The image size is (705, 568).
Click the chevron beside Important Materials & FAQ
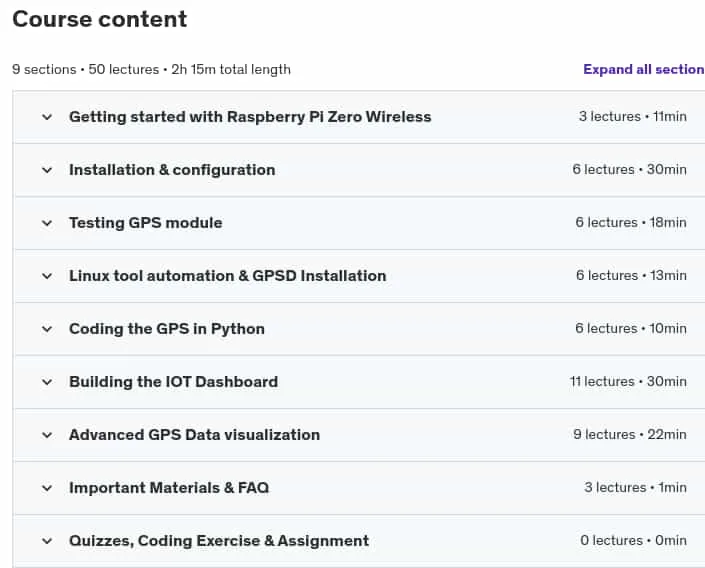pos(47,488)
